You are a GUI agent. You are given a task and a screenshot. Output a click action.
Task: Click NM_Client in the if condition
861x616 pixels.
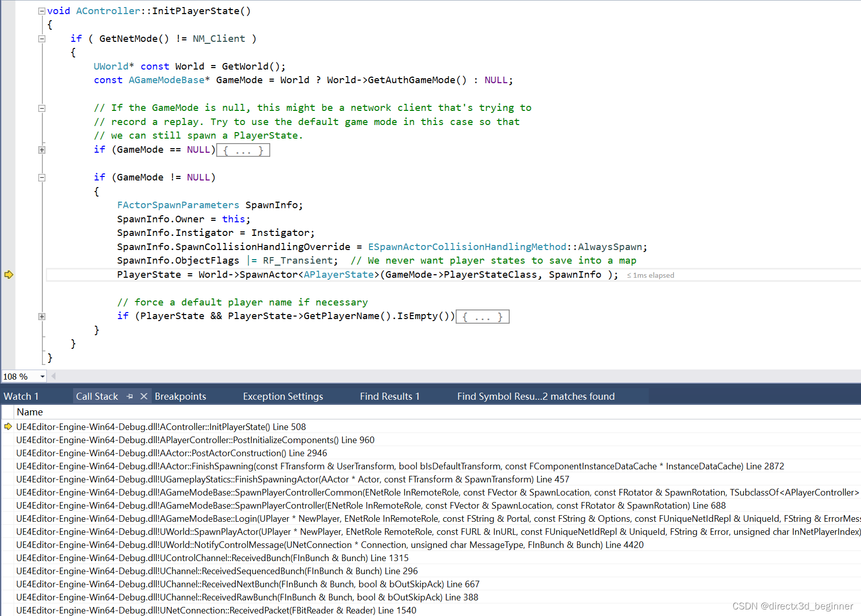pos(219,39)
